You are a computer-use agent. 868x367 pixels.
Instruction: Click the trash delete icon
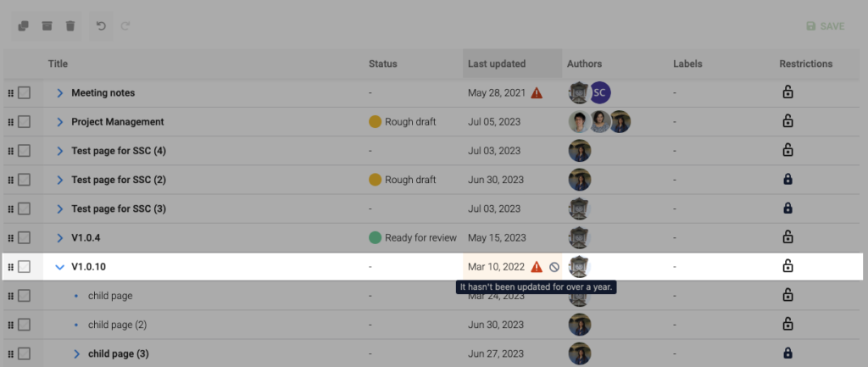70,26
